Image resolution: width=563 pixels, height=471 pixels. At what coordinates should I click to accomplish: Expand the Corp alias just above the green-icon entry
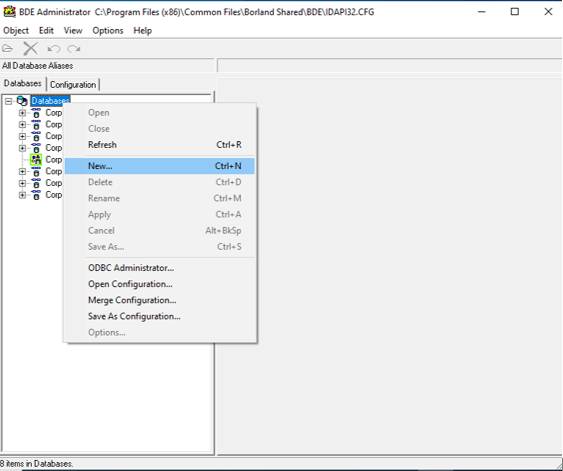tap(22, 148)
